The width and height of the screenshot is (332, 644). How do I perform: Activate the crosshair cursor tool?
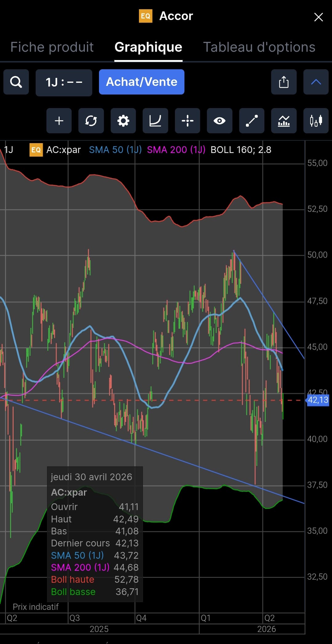pos(188,121)
